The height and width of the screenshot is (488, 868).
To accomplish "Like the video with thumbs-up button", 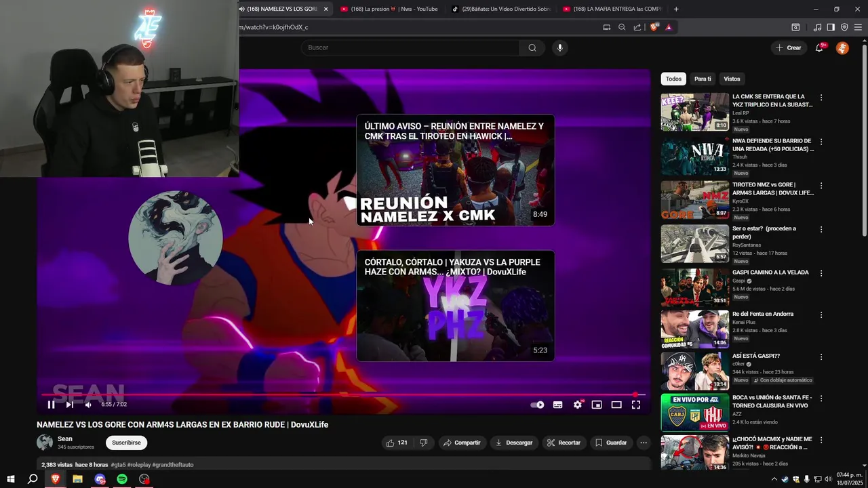I will (x=397, y=443).
